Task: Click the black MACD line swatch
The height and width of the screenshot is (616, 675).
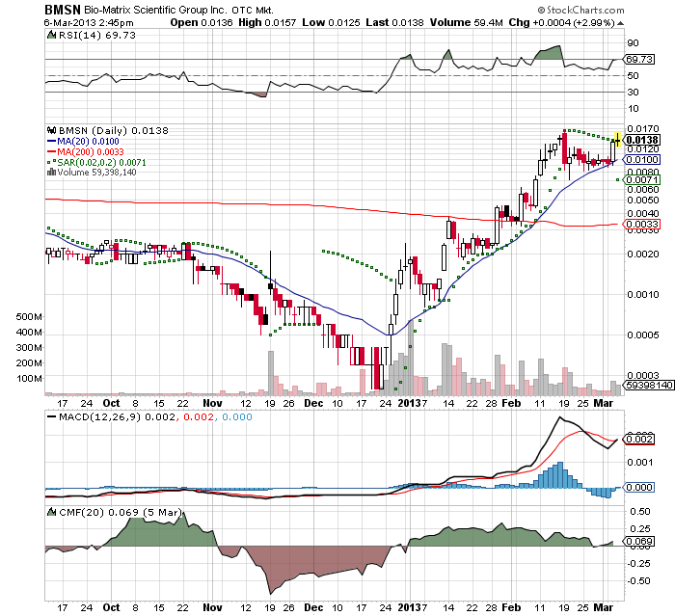Action: [x=52, y=417]
